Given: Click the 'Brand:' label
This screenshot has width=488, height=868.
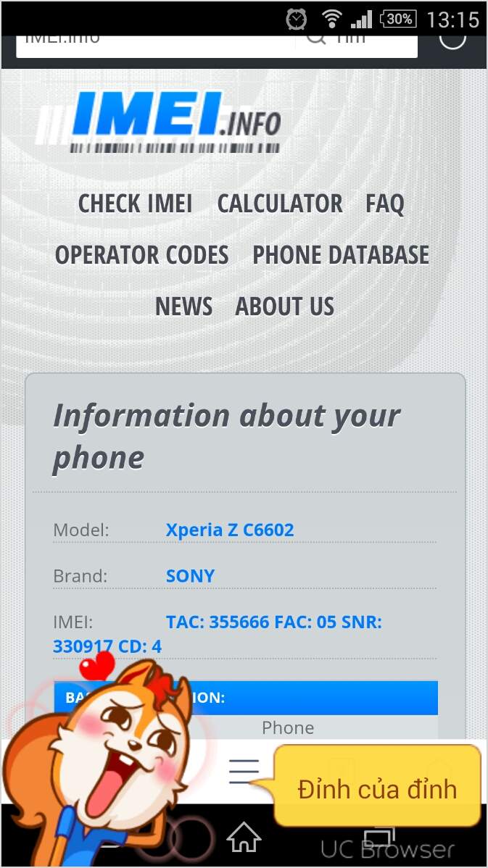Looking at the screenshot, I should tap(80, 576).
